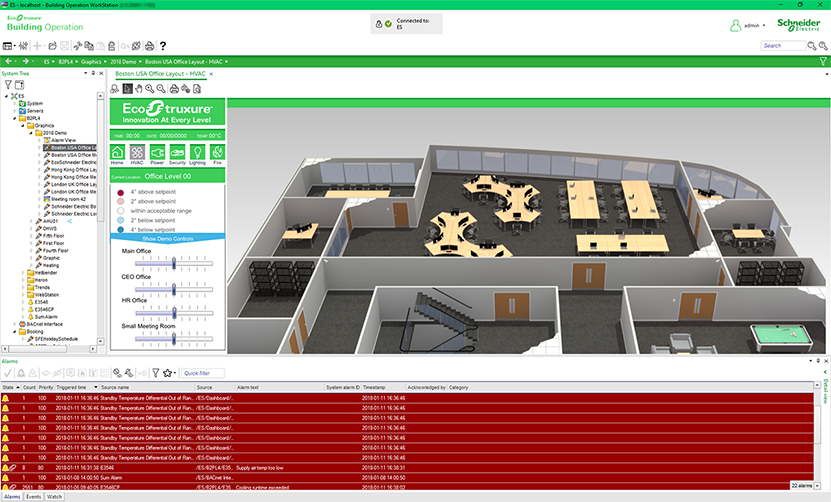831x502 pixels.
Task: Click the B2PL4 breadcrumb item
Action: coord(65,61)
